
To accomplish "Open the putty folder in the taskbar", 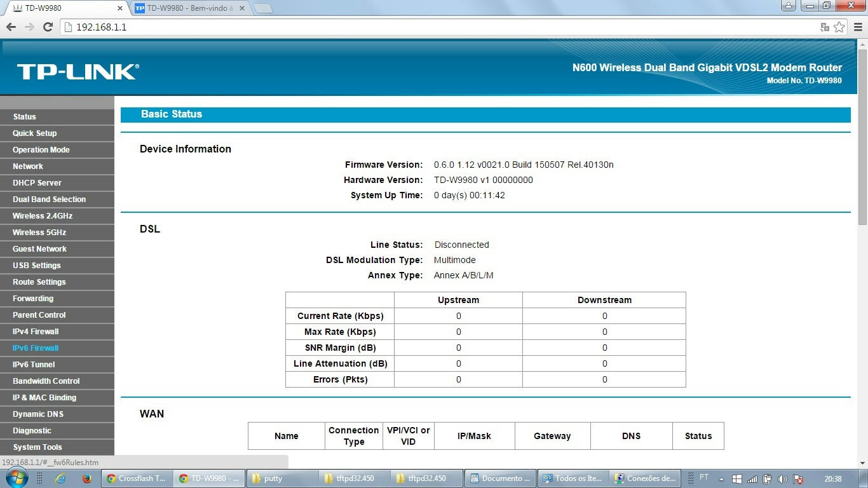I will point(282,478).
